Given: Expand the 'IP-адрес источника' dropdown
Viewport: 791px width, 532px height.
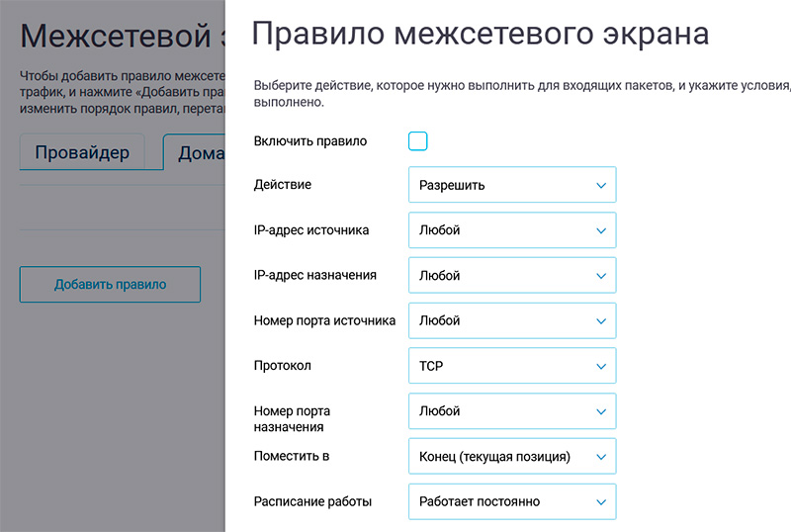Looking at the screenshot, I should [x=511, y=230].
